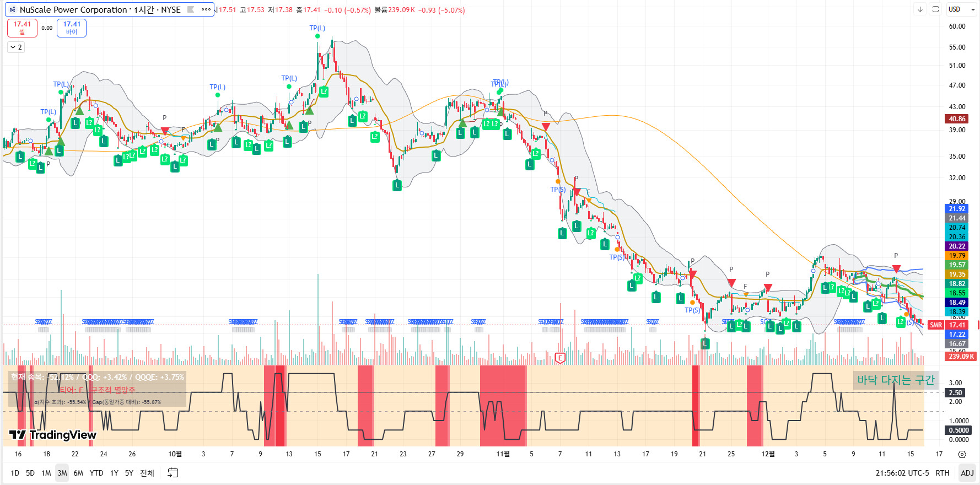This screenshot has width=980, height=485.
Task: Select the 5D time range
Action: click(x=30, y=473)
